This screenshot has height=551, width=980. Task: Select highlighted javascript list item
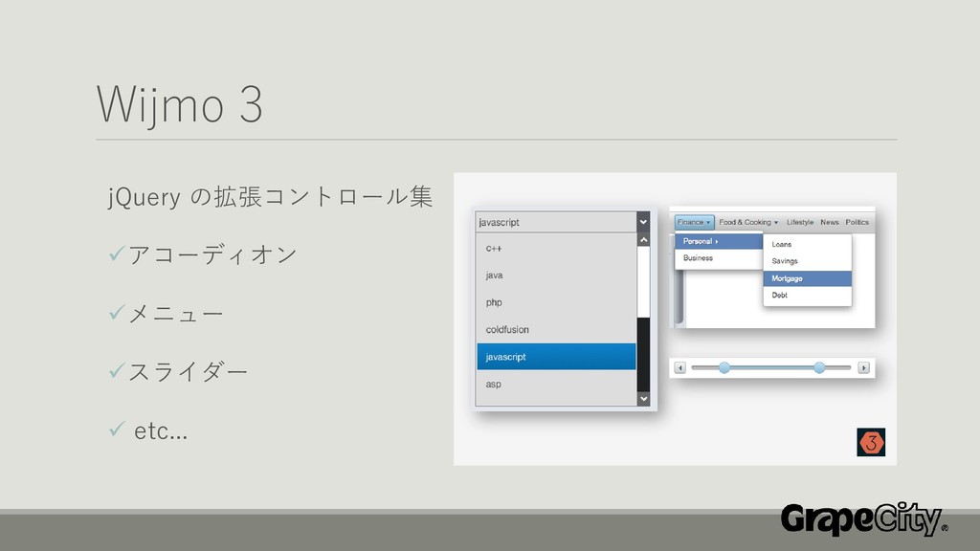(x=556, y=357)
